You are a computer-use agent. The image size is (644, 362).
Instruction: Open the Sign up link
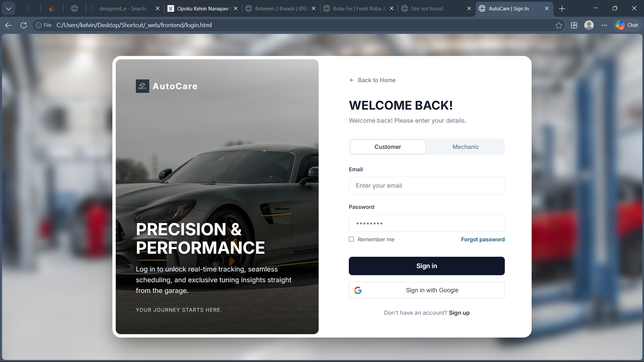pos(459,313)
